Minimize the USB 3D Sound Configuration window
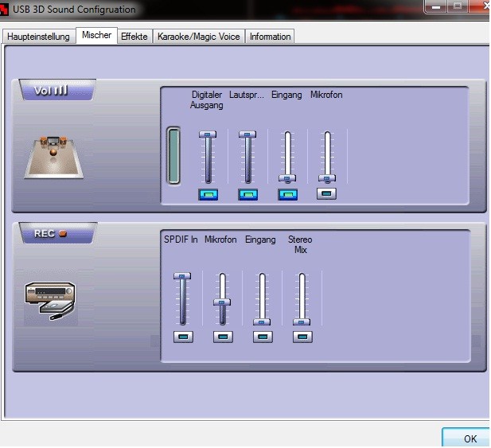 coord(436,6)
